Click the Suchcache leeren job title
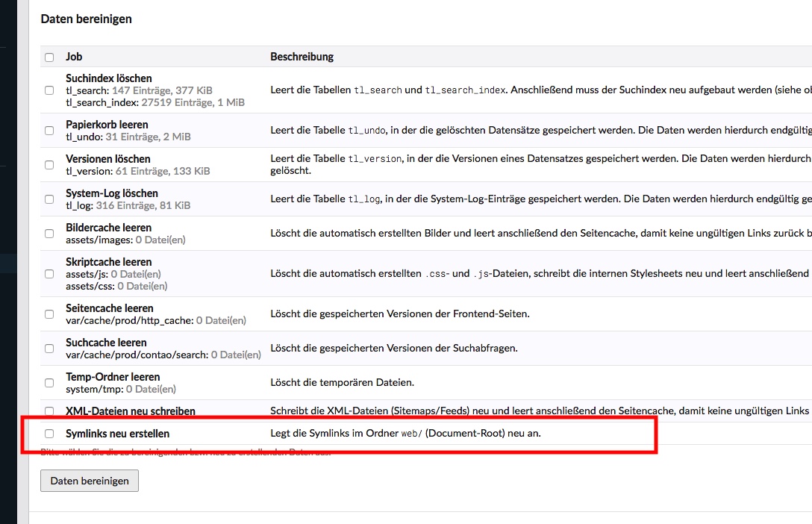The height and width of the screenshot is (524, 812). pyautogui.click(x=106, y=343)
